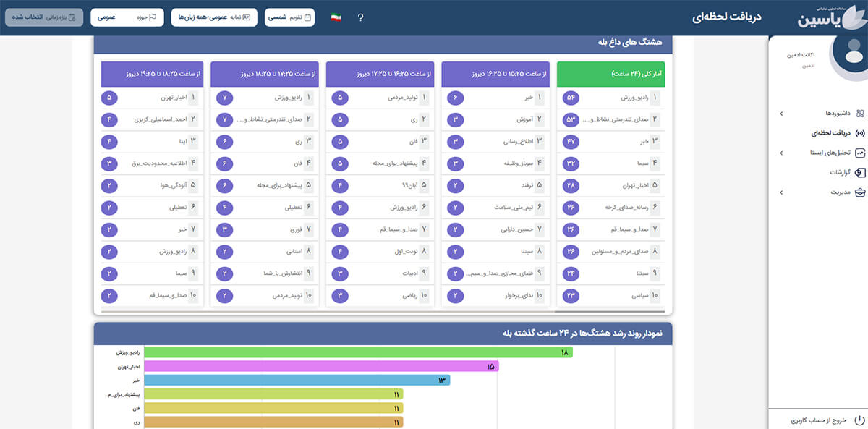This screenshot has width=868, height=429.
Task: Click the power icon to log out
Action: point(859,420)
